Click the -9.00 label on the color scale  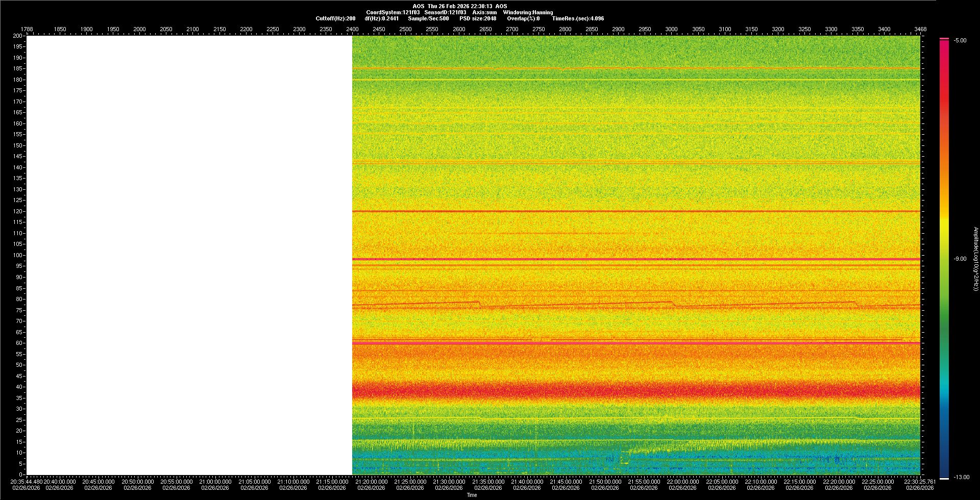point(960,259)
